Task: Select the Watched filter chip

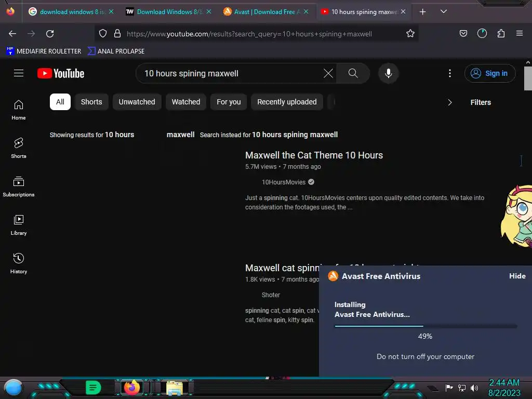Action: (186, 102)
